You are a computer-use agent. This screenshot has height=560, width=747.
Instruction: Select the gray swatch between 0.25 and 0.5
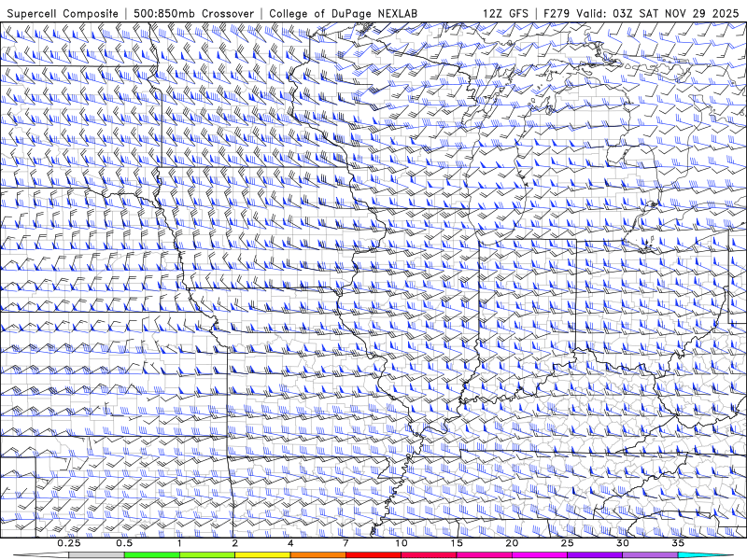pyautogui.click(x=96, y=555)
